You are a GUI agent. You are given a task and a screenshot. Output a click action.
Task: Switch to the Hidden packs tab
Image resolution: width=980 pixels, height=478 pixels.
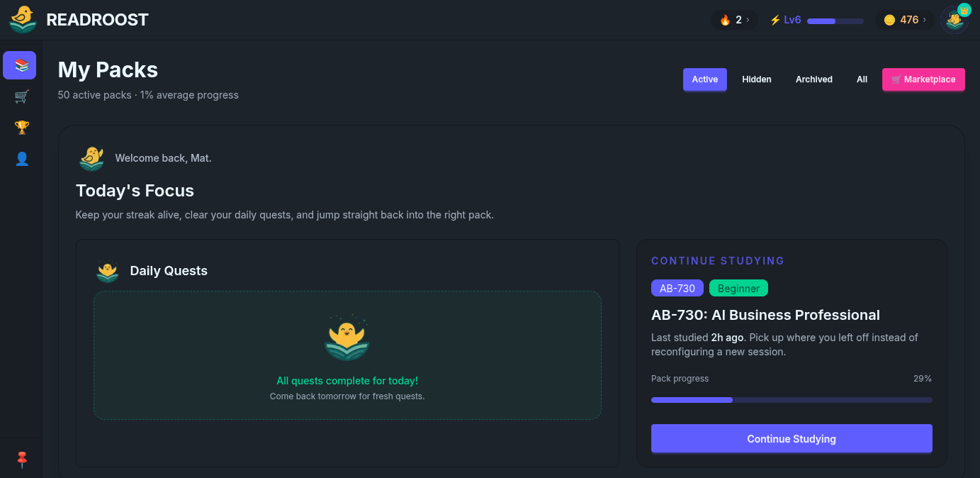pyautogui.click(x=756, y=79)
